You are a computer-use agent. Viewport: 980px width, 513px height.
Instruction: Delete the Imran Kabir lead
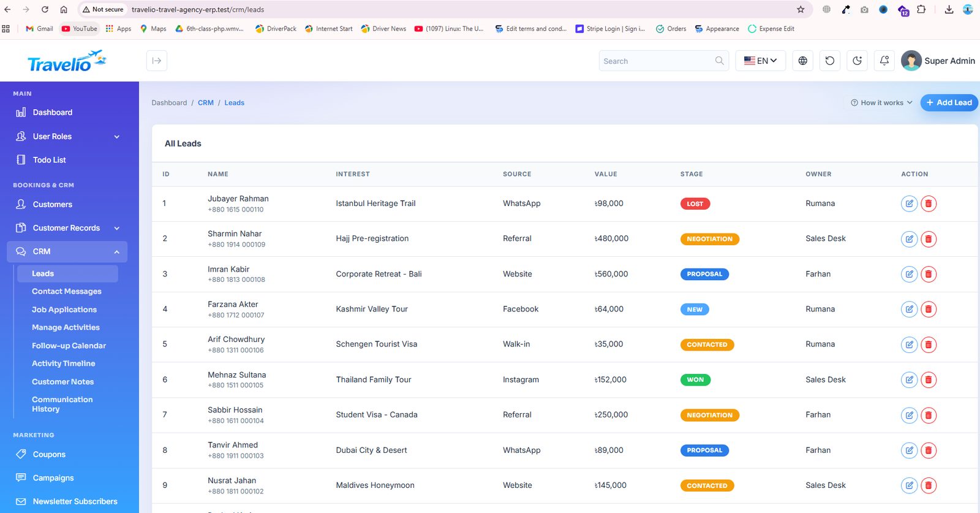click(x=929, y=274)
